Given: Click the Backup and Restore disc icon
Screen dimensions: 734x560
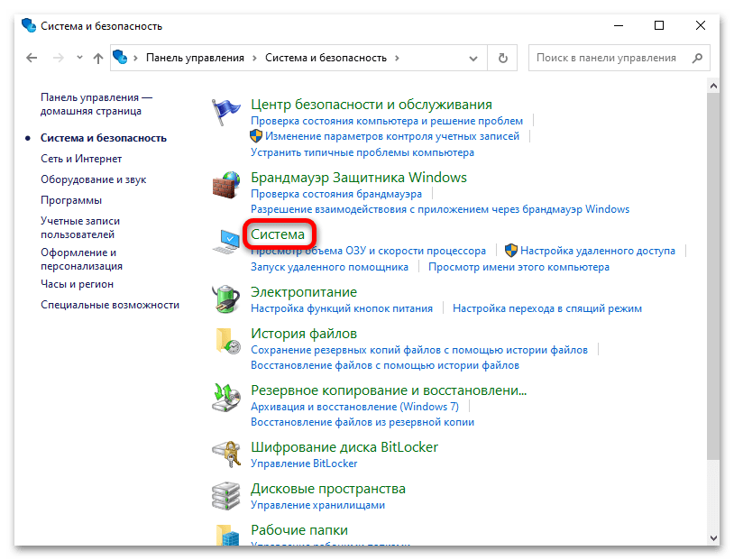Looking at the screenshot, I should [226, 398].
